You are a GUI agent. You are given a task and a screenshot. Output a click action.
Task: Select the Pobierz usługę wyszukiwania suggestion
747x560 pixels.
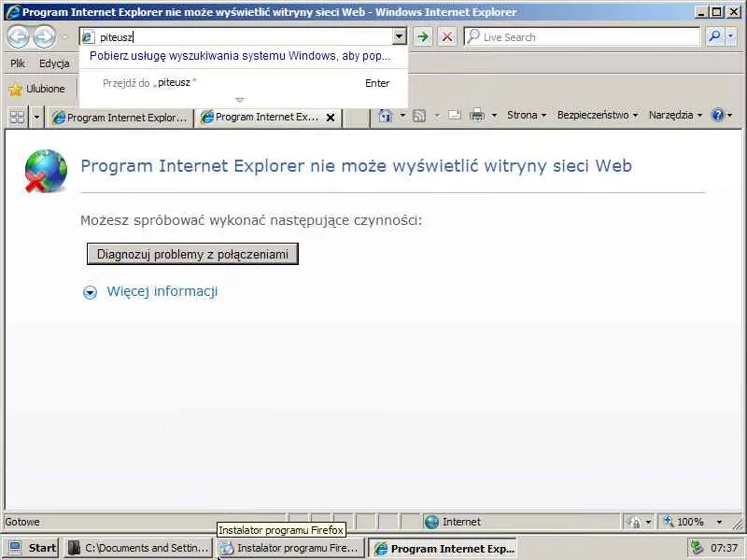click(240, 56)
